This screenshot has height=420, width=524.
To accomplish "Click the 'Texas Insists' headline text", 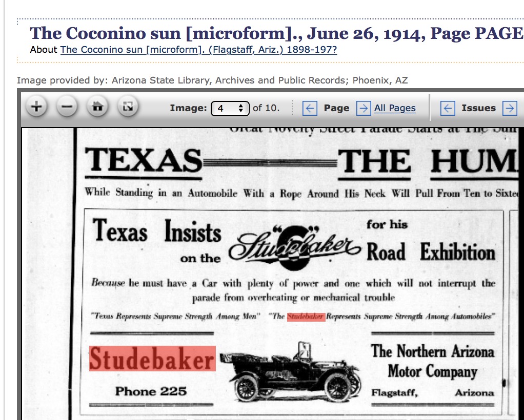I will click(x=157, y=230).
